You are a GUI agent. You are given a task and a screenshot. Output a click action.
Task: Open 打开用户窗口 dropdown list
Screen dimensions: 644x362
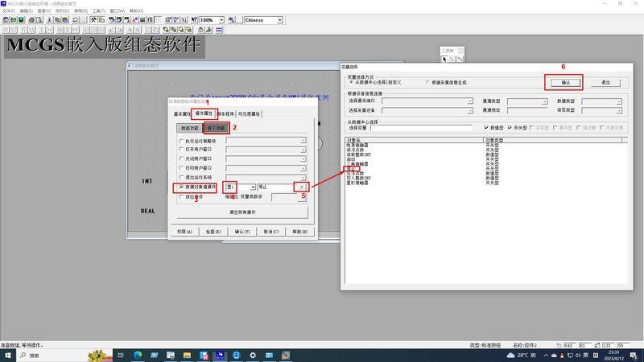click(x=303, y=150)
